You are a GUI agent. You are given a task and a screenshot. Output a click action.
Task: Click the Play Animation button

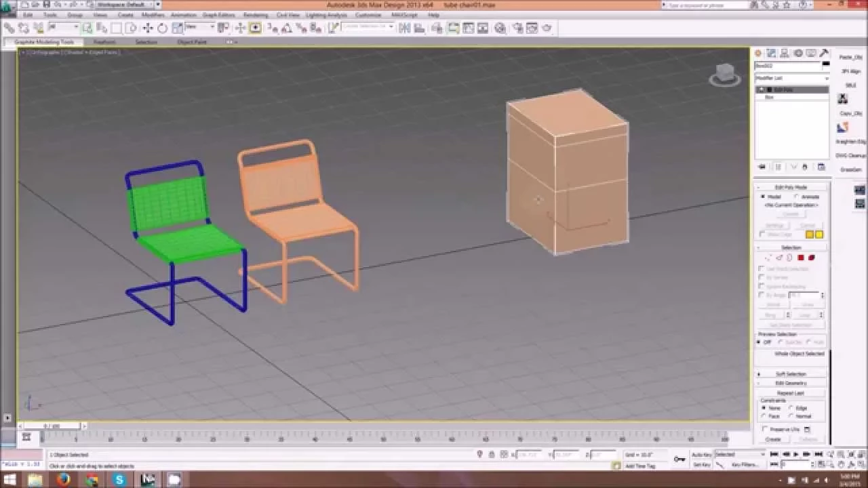pos(795,454)
